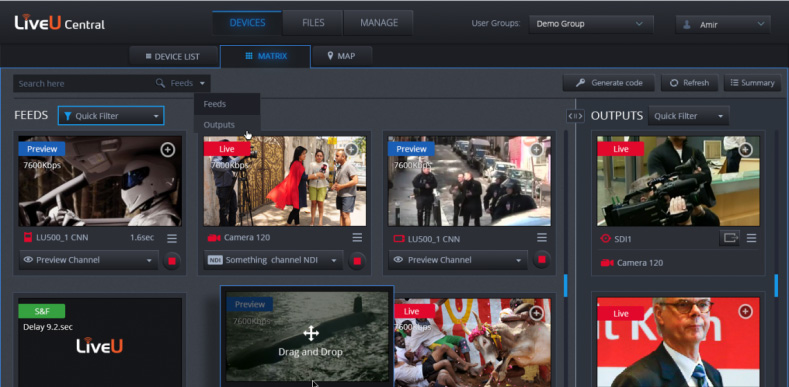Expand the OUTPUTS Quick Filter dropdown
This screenshot has width=789, height=387.
pyautogui.click(x=688, y=116)
